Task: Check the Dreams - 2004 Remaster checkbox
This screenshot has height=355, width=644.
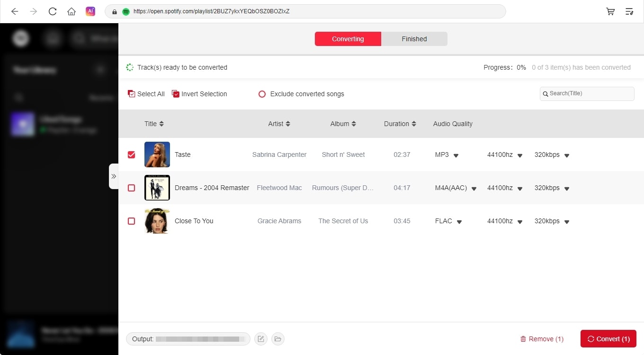Action: 131,188
